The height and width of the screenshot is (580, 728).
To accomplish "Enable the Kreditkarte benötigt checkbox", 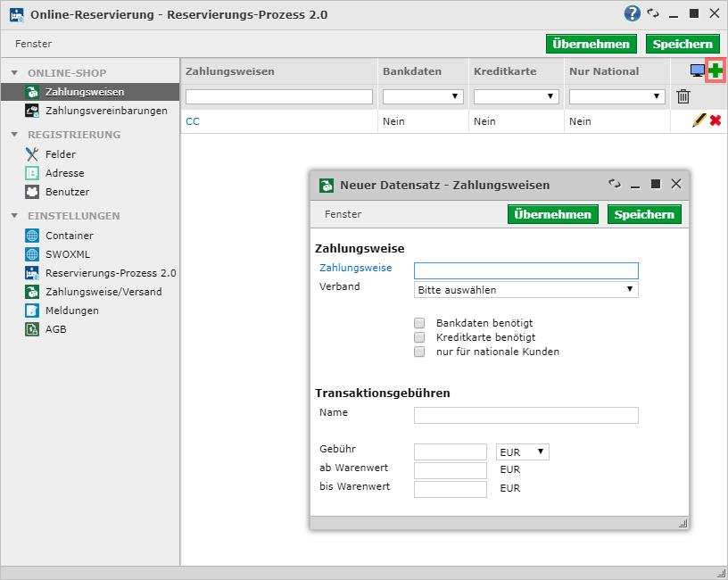I will click(419, 337).
